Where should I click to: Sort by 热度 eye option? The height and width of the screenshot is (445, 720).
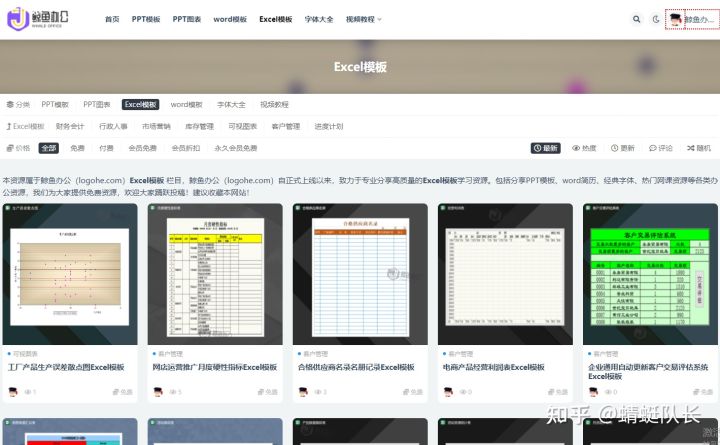click(x=584, y=148)
